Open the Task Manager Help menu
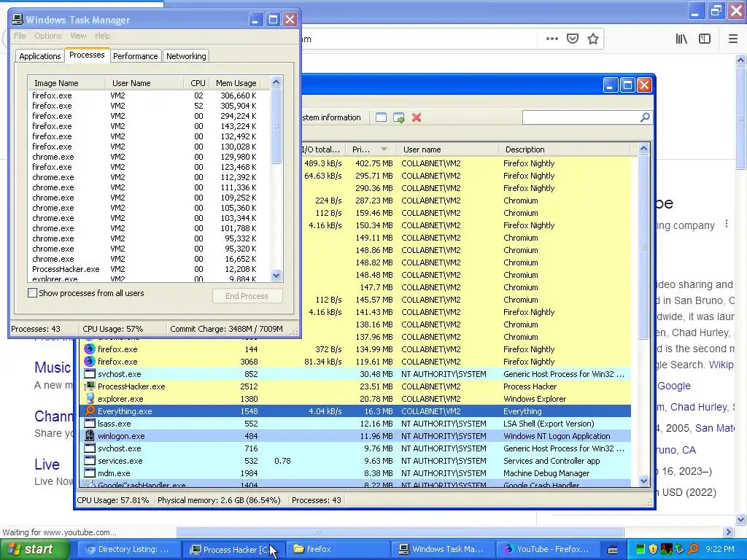The image size is (747, 560). coord(102,36)
